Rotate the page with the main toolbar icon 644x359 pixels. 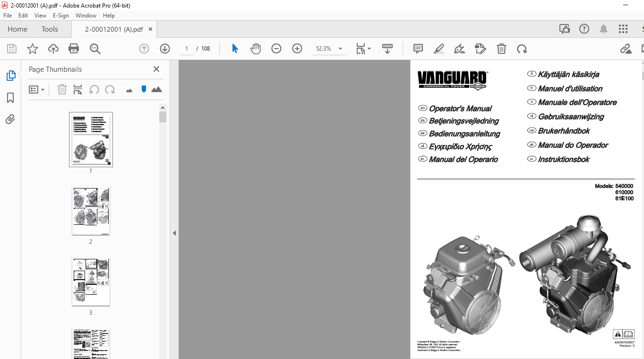point(522,49)
